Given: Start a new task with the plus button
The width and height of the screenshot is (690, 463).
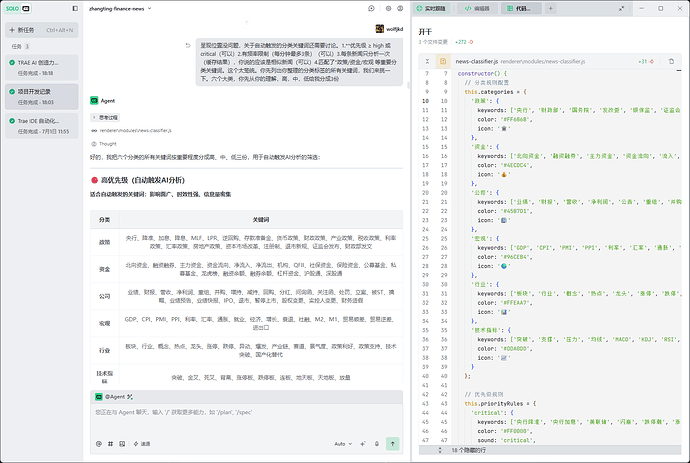Looking at the screenshot, I should coord(41,30).
